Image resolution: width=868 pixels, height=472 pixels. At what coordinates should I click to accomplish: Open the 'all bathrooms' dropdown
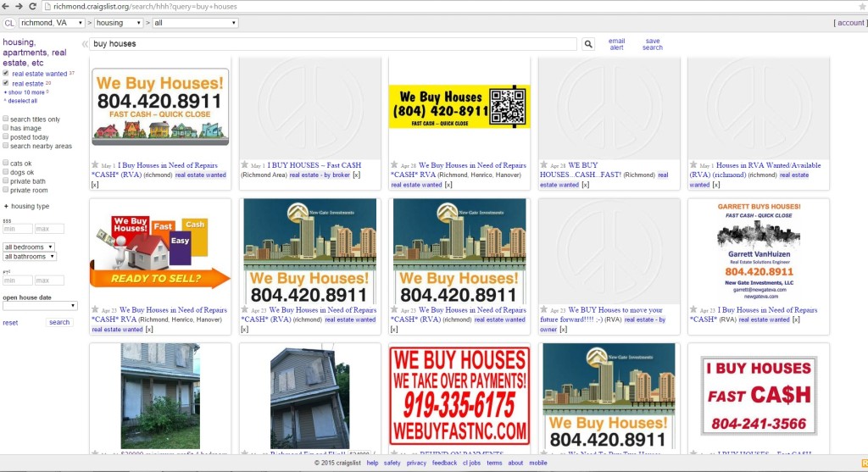[x=30, y=256]
